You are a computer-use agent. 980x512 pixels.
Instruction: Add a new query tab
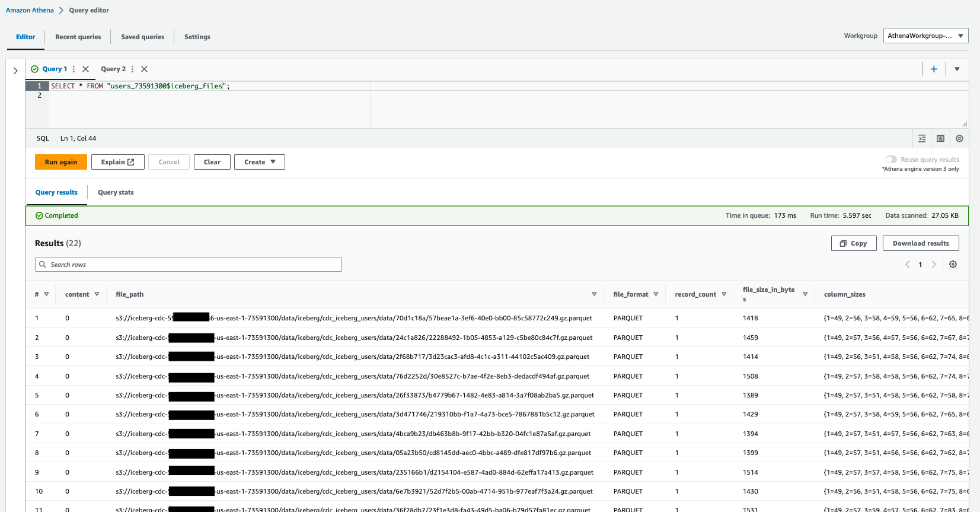[934, 69]
